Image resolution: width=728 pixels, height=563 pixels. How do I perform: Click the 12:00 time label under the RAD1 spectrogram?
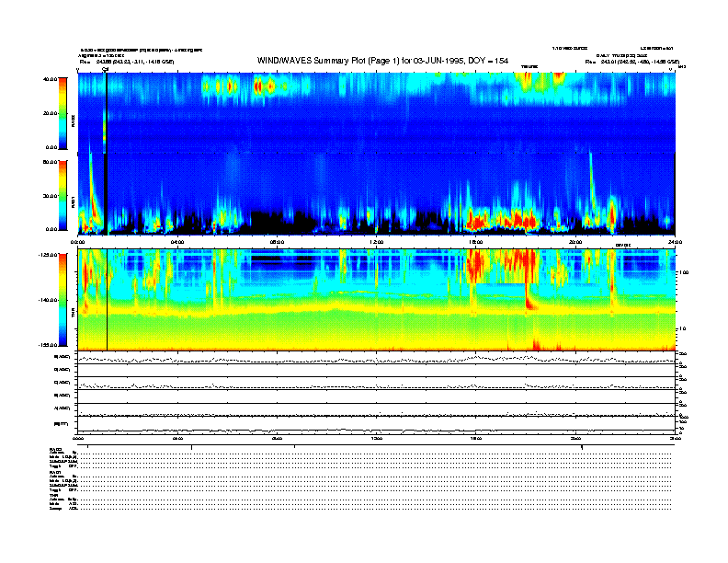pyautogui.click(x=376, y=242)
